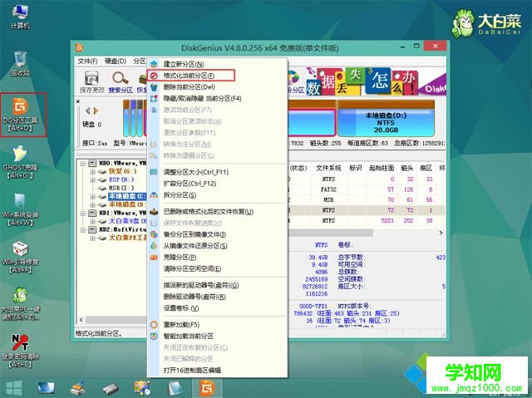The width and height of the screenshot is (532, 398).
Task: Expand 本地磁盘(C:) tree node
Action: [x=92, y=196]
